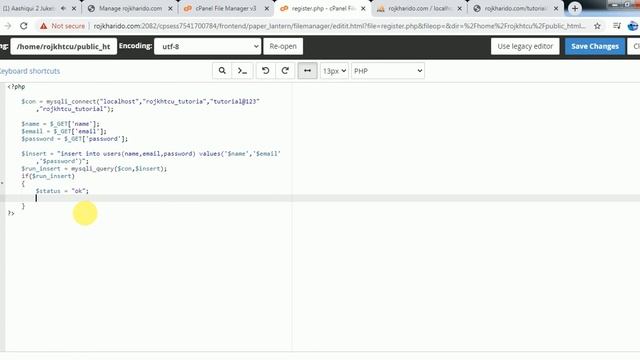Click the Not secure warning icon

point(43,26)
